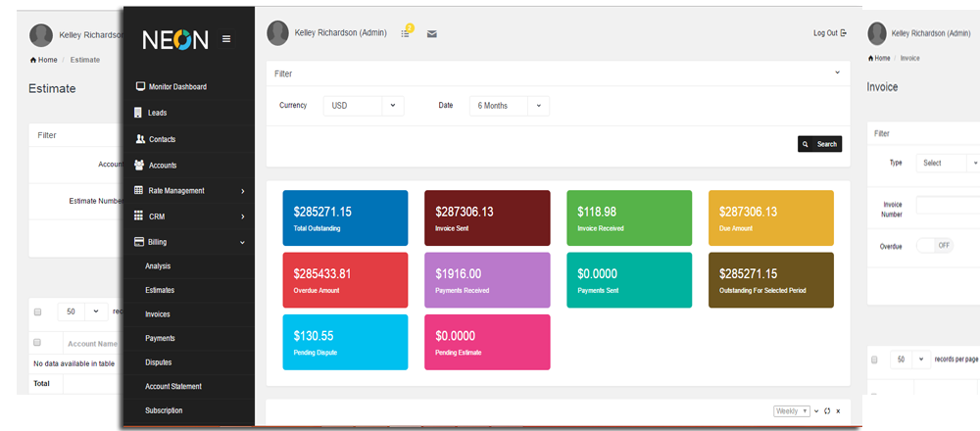Open the notifications list icon with badge

[406, 33]
